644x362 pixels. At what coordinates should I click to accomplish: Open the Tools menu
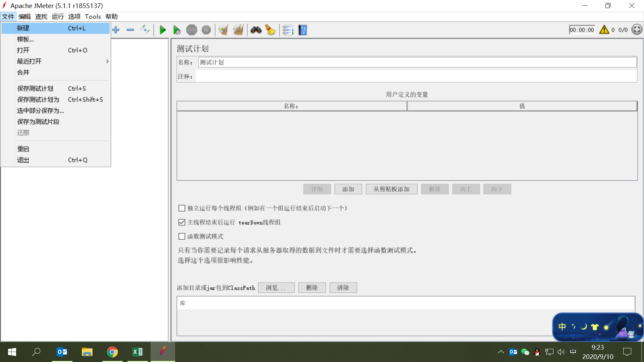pos(93,16)
